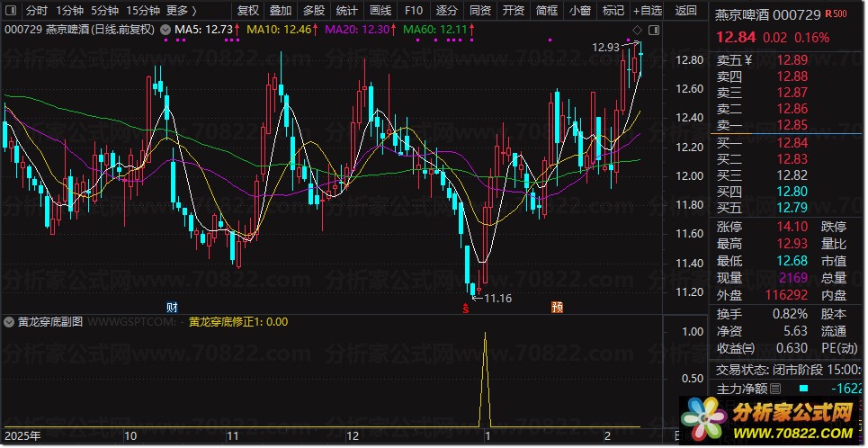
Task: Click the 最高 12.93 value
Action: tap(792, 244)
